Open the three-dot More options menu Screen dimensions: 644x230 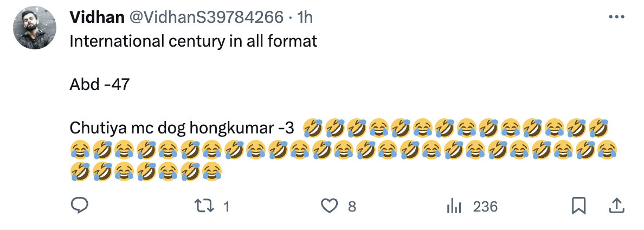617,17
